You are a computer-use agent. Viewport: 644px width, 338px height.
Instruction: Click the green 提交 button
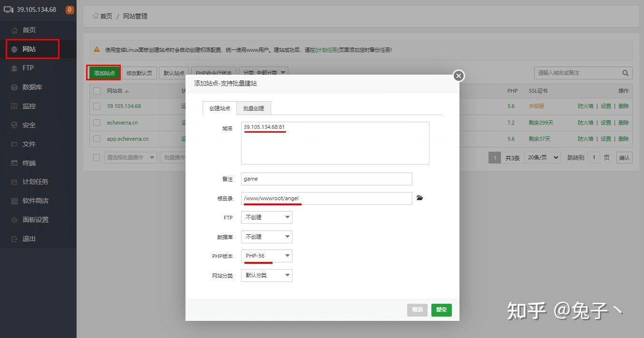(x=441, y=310)
